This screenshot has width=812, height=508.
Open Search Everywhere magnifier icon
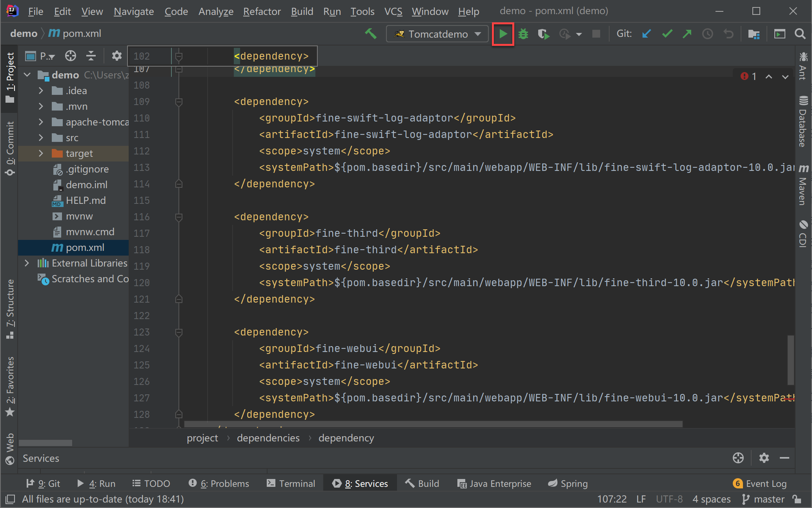pos(800,34)
